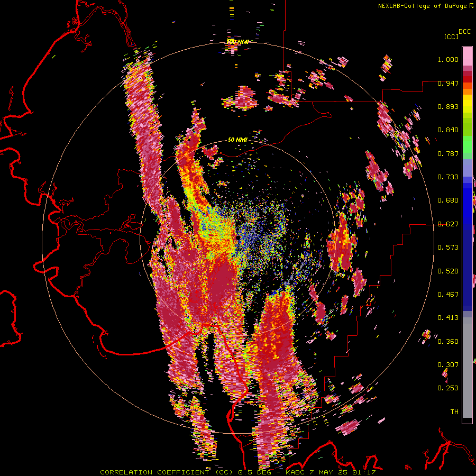Click the 0.733 color scale value
476x476 pixels.
(448, 177)
